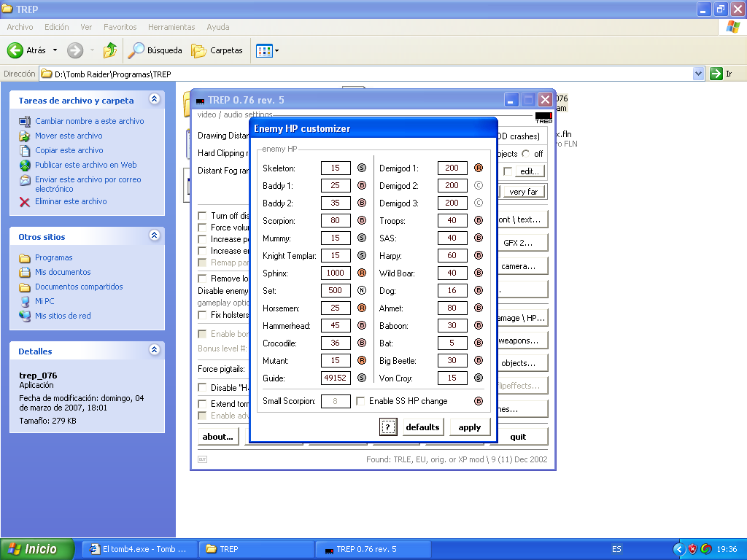The image size is (747, 560).
Task: Click the Up folder icon in Explorer
Action: click(110, 50)
